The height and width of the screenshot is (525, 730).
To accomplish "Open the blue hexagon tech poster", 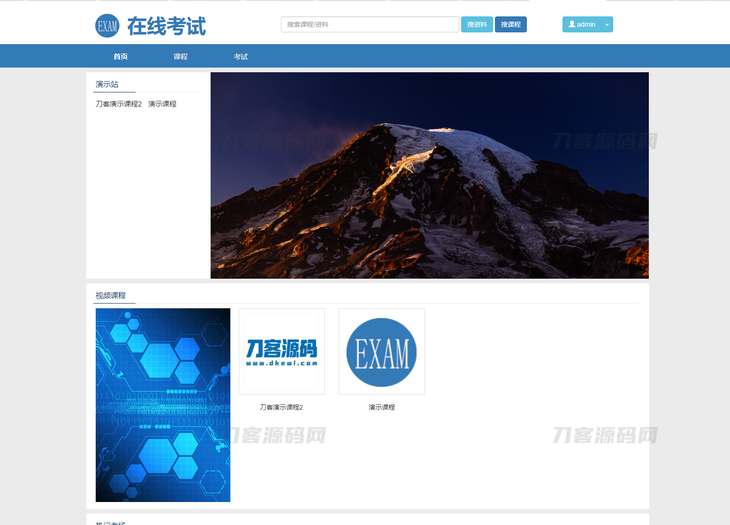I will [x=163, y=404].
